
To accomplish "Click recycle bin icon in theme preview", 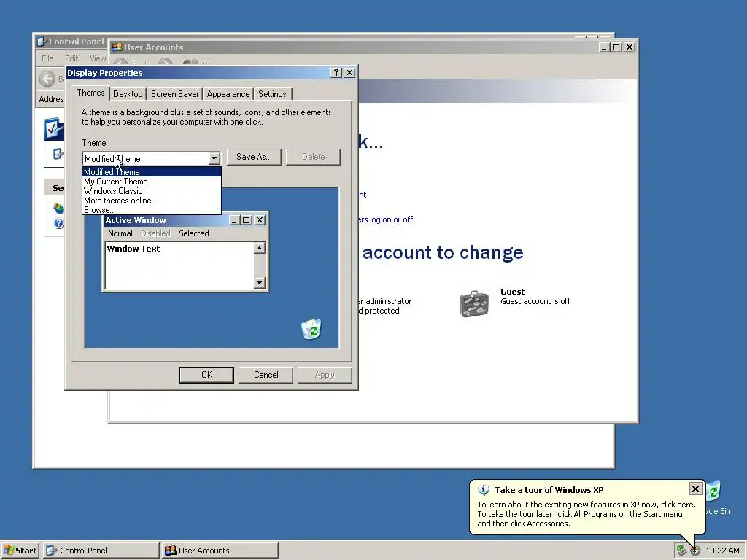I will tap(311, 329).
